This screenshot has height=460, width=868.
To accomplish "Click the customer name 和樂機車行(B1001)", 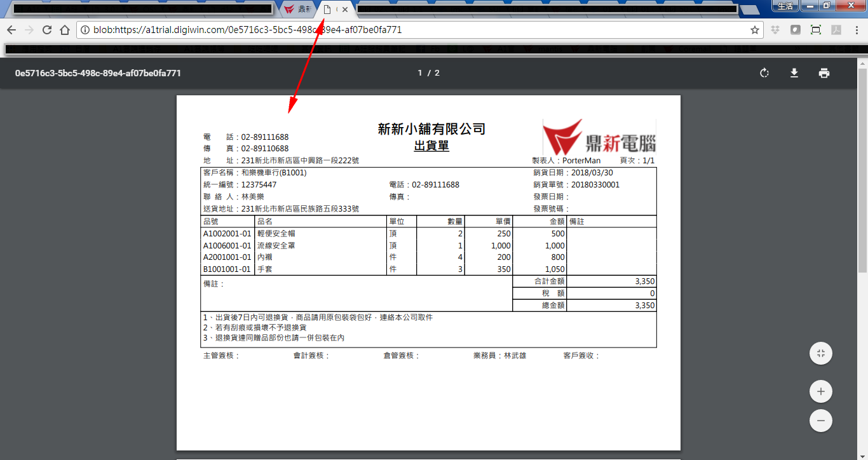I will tap(275, 173).
